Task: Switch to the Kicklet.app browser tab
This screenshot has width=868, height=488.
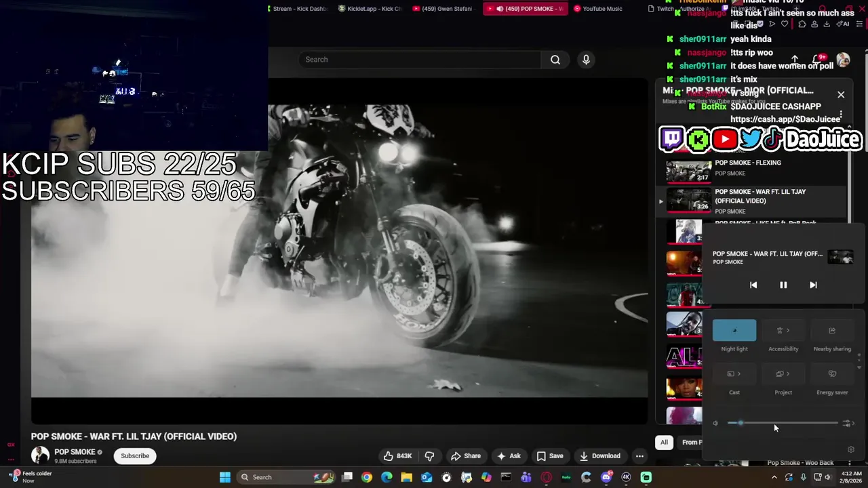Action: coord(370,9)
